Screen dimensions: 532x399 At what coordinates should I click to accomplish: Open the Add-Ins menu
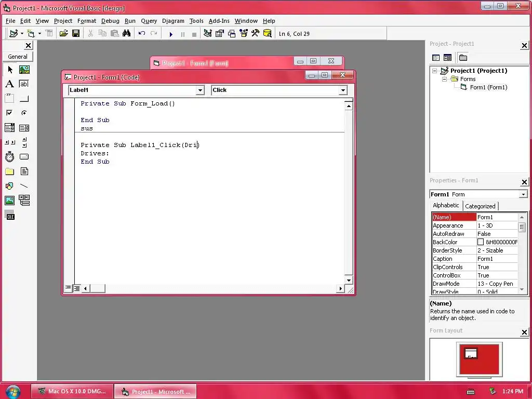[x=219, y=21]
